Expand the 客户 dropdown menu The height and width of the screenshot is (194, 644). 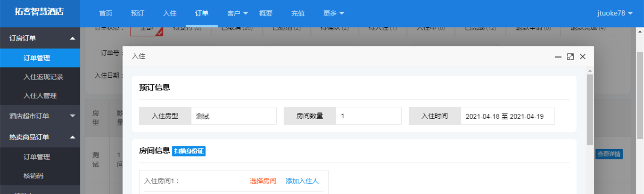point(238,13)
